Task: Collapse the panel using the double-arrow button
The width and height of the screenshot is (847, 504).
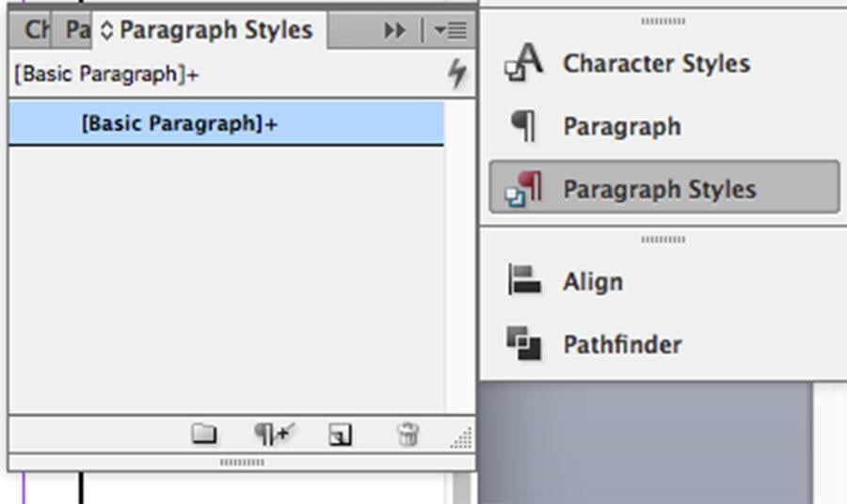Action: coord(394,31)
